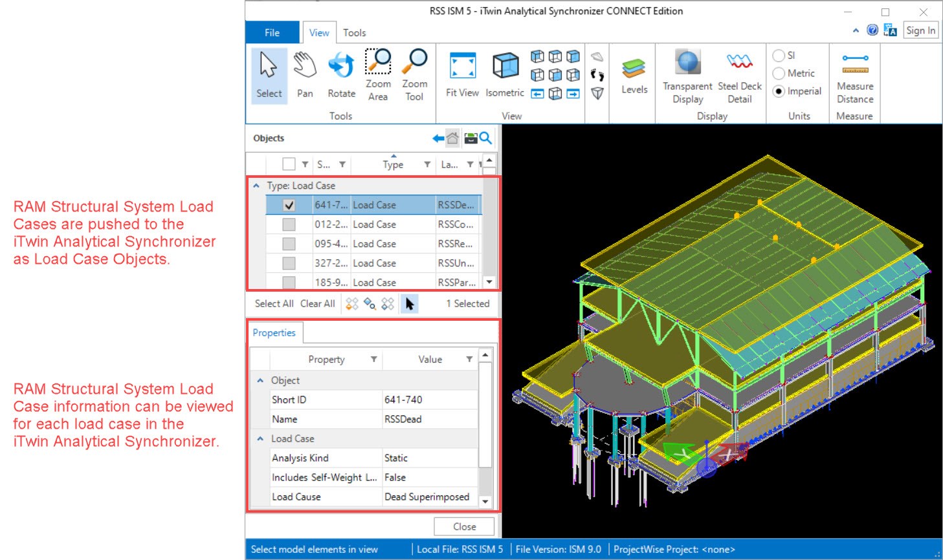Choose the Zoom Area tool
Viewport: 943px width, 560px height.
(x=378, y=74)
